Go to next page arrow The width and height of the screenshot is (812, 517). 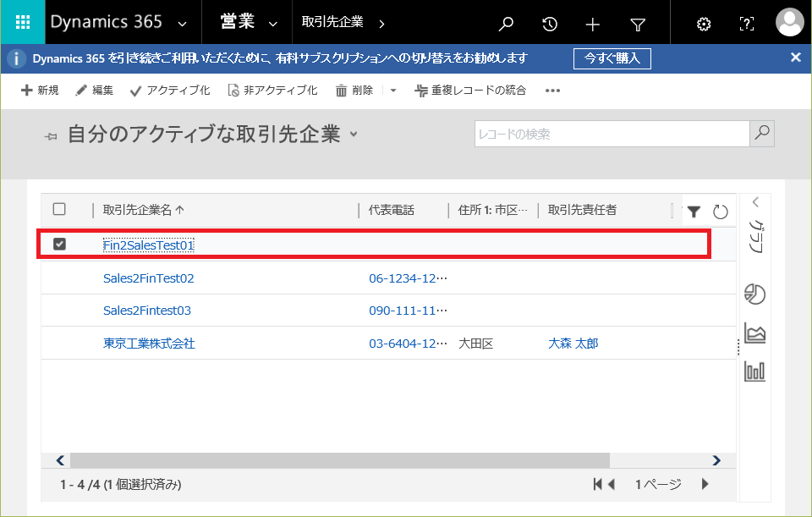(705, 484)
